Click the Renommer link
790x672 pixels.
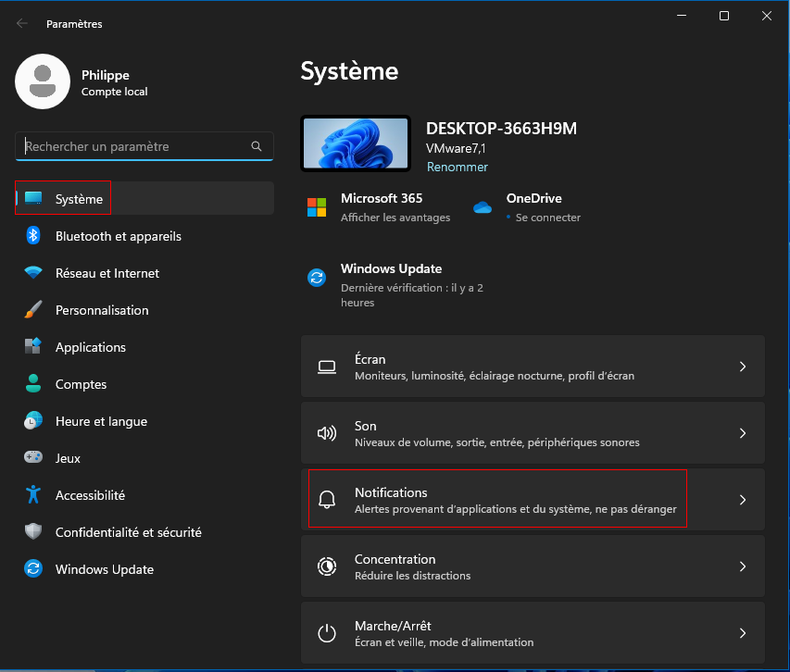point(457,167)
